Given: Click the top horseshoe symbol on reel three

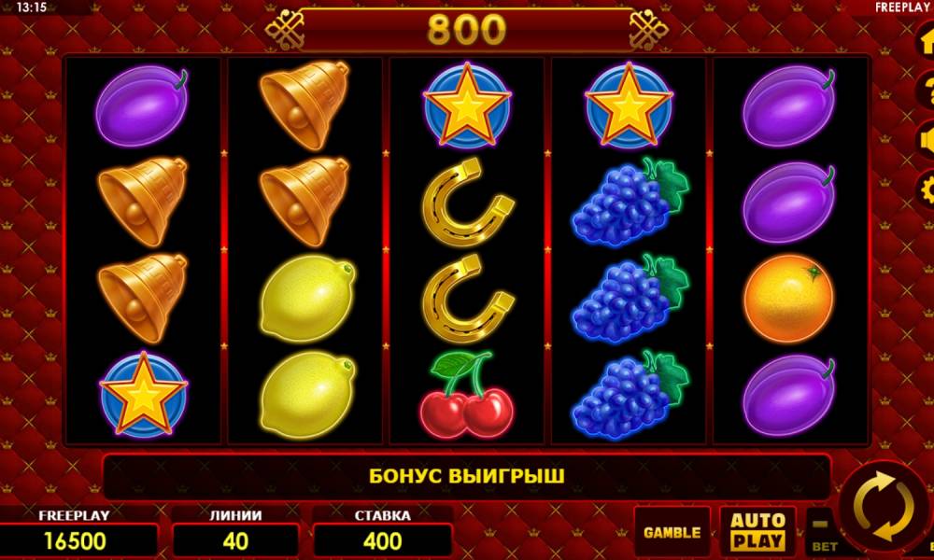Looking at the screenshot, I should pos(468,202).
